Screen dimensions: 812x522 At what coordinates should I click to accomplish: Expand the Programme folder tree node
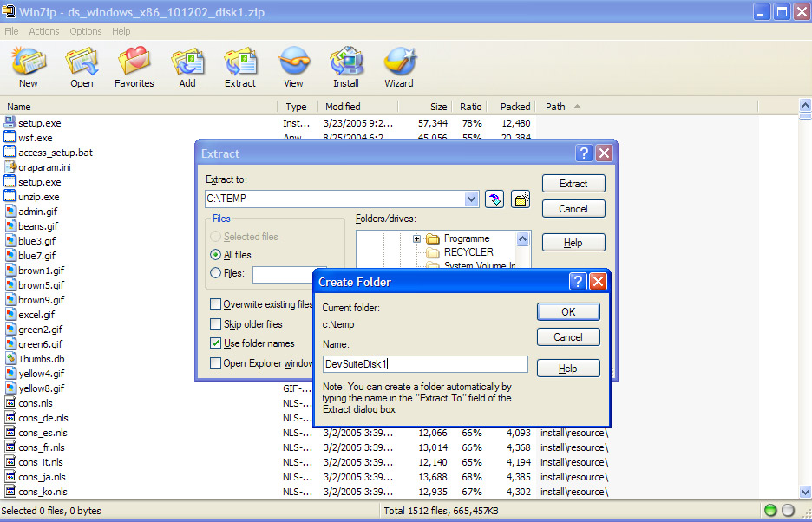pos(416,238)
